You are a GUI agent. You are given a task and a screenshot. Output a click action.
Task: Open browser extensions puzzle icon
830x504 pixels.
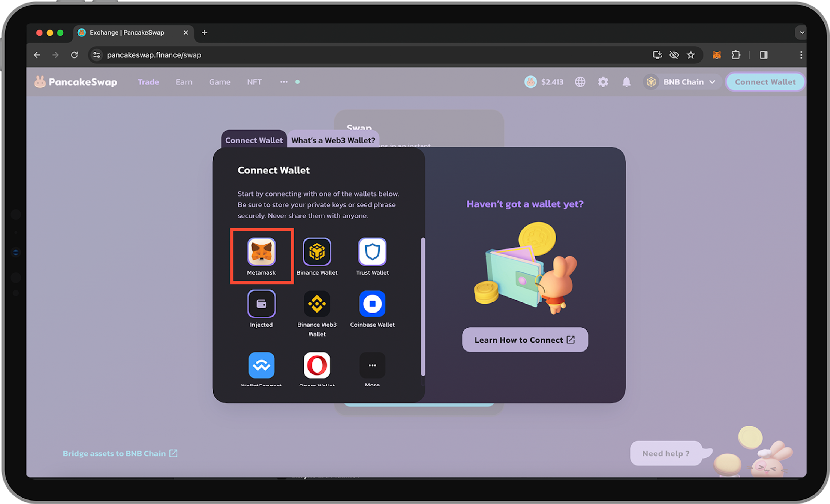(736, 55)
